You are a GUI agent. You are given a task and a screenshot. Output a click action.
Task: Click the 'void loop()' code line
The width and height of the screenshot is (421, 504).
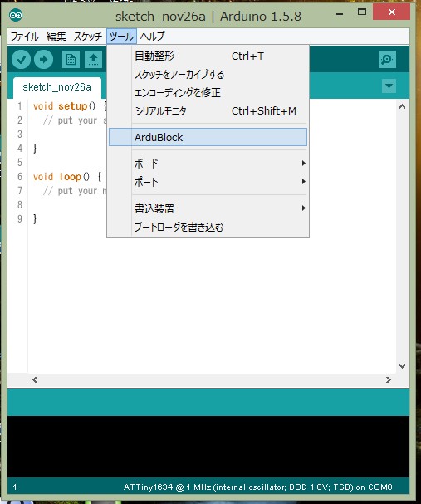point(67,177)
